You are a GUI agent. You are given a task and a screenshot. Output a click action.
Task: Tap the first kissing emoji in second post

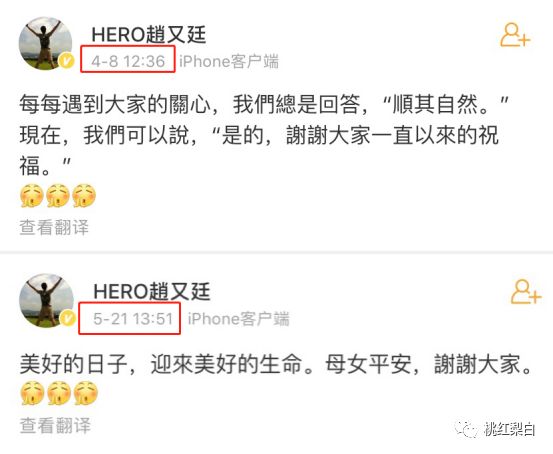(x=32, y=393)
